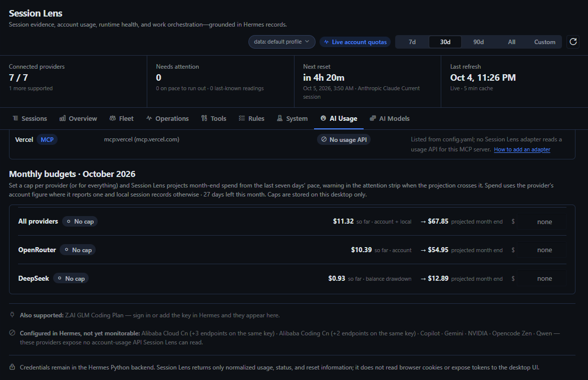Click the mcp:vercel (mcp.vercel.com) text
Viewport: 588px width, 380px height.
coord(142,139)
